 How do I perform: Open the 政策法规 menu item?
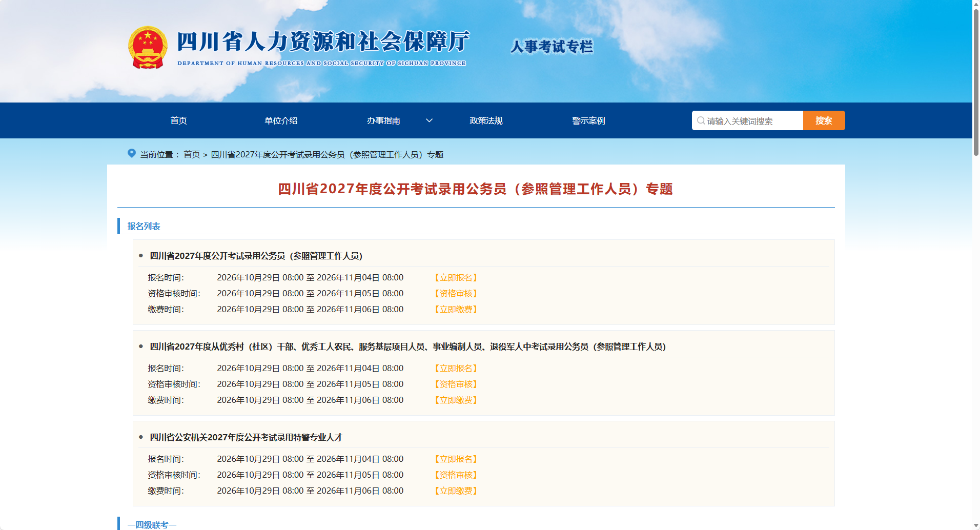pos(486,120)
